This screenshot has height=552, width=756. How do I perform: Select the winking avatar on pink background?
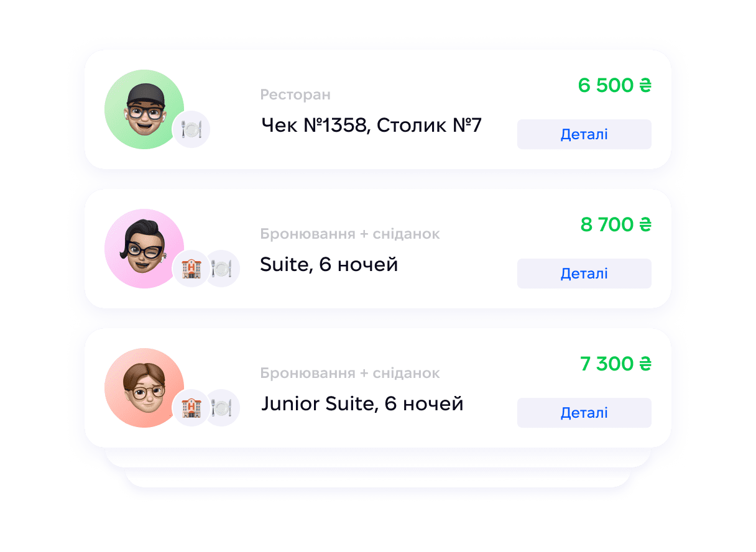[144, 249]
